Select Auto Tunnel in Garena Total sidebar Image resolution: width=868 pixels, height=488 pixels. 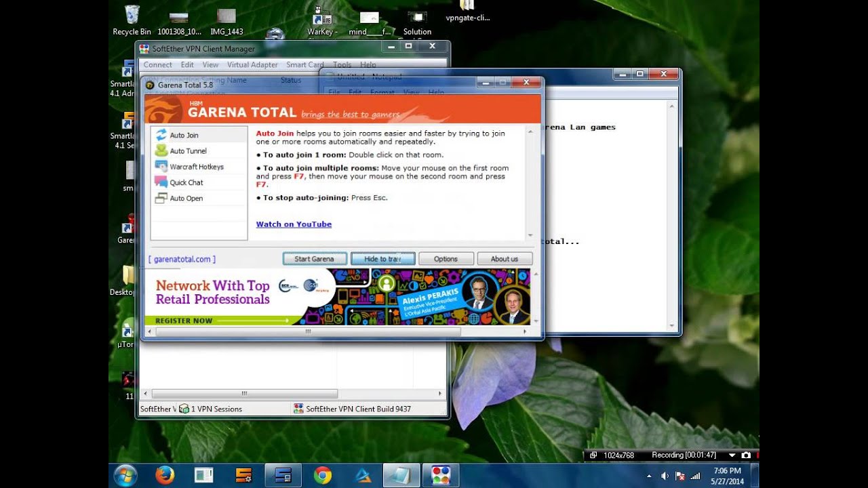pos(199,151)
